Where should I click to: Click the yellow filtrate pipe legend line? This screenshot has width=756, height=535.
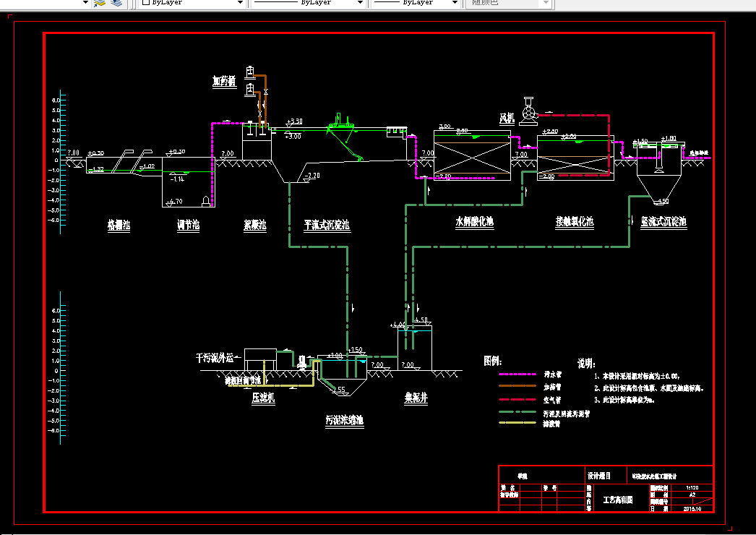tap(517, 423)
